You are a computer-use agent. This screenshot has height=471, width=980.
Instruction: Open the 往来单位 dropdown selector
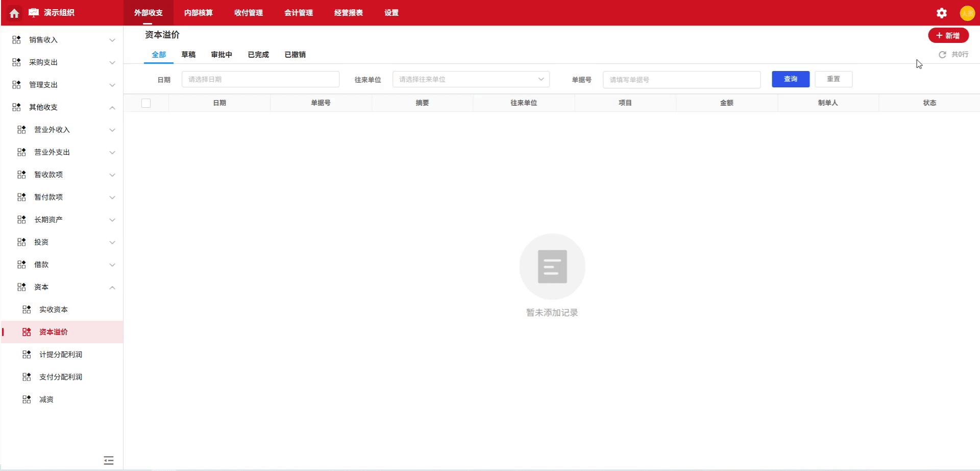click(470, 79)
